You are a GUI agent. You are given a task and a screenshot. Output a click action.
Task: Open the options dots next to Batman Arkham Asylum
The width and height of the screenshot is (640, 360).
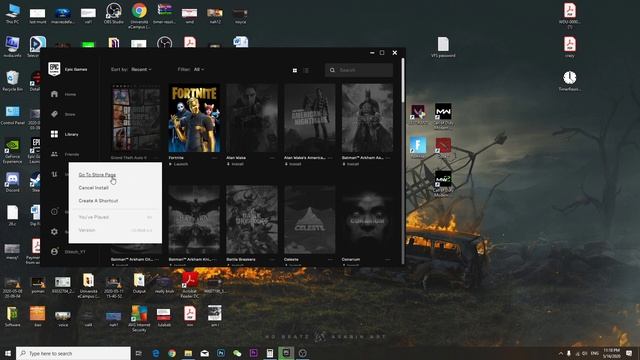(x=388, y=158)
